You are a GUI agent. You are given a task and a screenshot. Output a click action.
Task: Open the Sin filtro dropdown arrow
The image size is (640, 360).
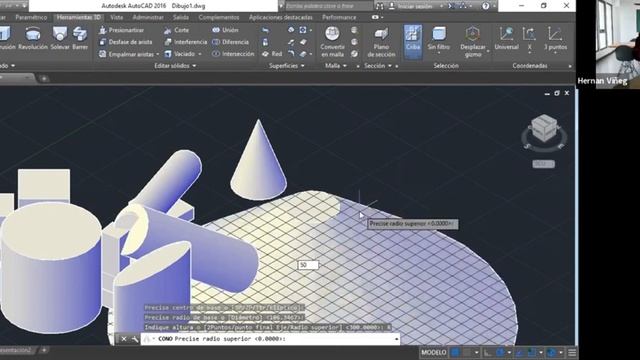click(439, 53)
